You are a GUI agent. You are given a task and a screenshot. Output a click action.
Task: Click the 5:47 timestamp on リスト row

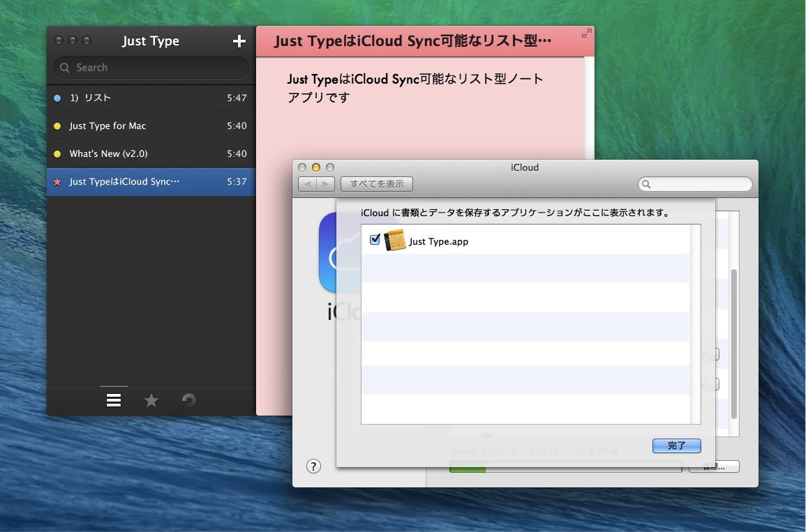237,98
